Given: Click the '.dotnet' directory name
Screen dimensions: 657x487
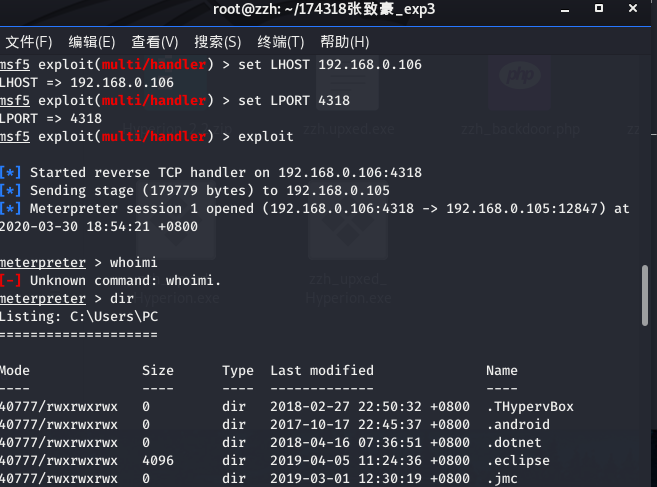Looking at the screenshot, I should [514, 443].
